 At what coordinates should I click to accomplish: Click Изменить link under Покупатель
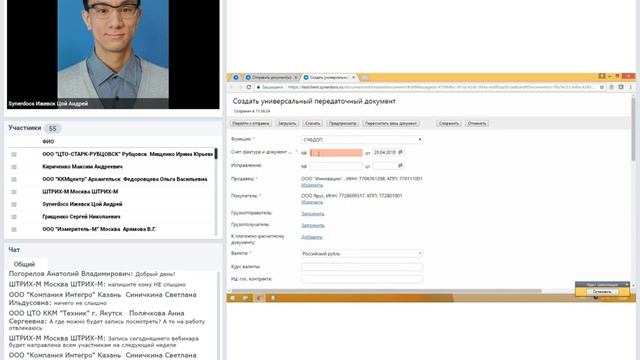click(x=312, y=202)
